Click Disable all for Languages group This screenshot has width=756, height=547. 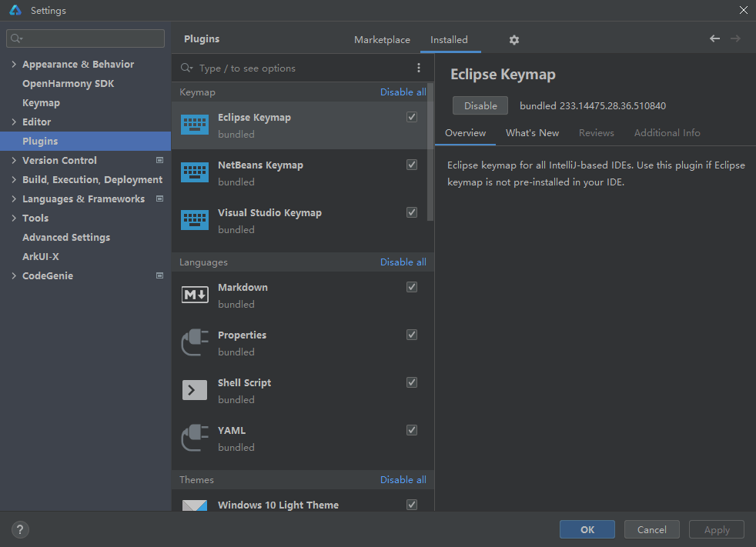(403, 262)
